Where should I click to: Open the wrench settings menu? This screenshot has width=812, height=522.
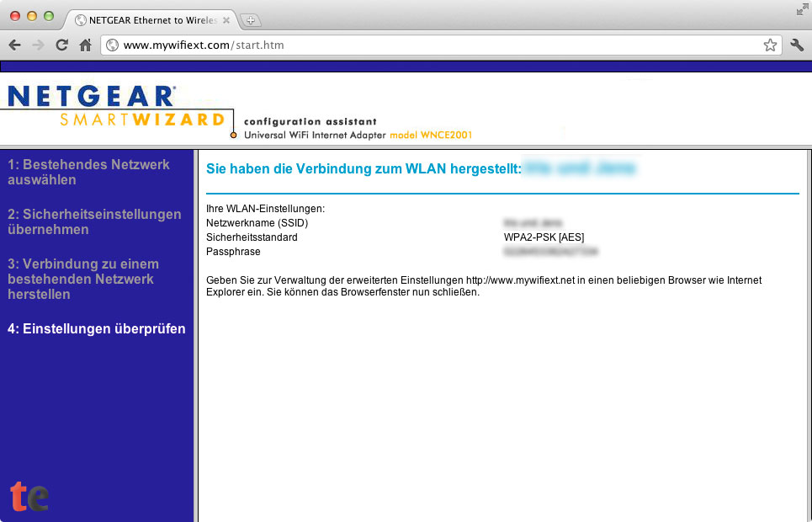pyautogui.click(x=796, y=45)
